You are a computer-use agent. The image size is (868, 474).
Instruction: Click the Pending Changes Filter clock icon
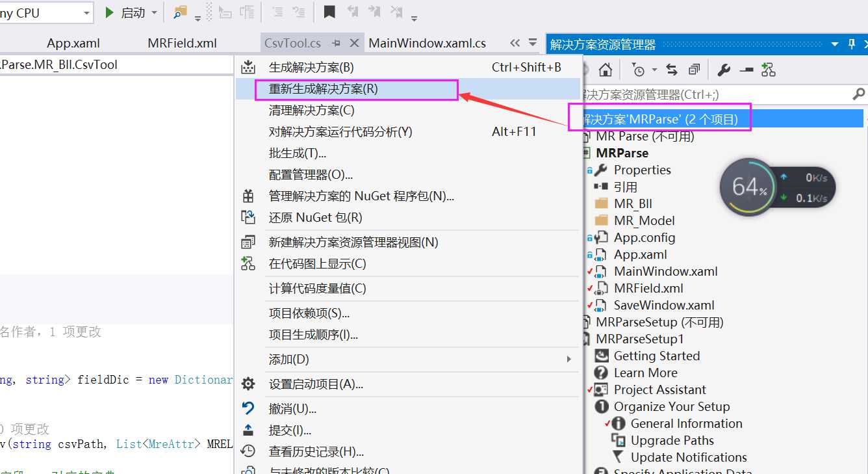click(639, 70)
